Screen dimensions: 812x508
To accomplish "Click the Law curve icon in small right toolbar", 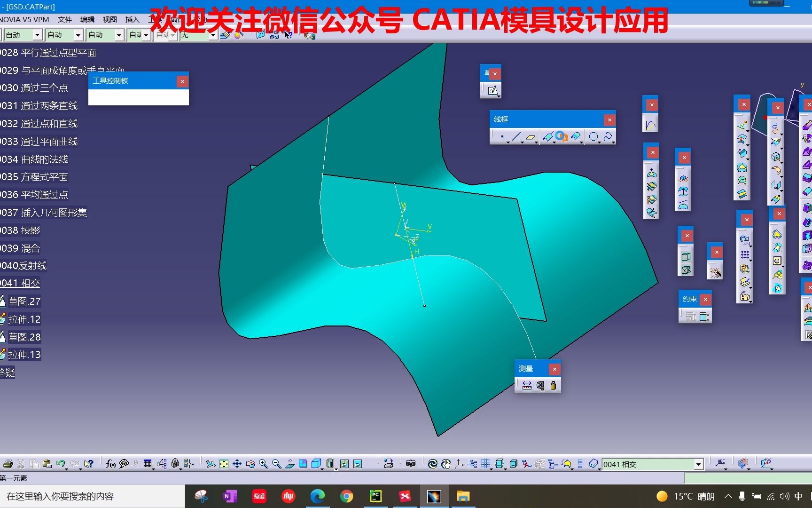I will click(x=651, y=126).
